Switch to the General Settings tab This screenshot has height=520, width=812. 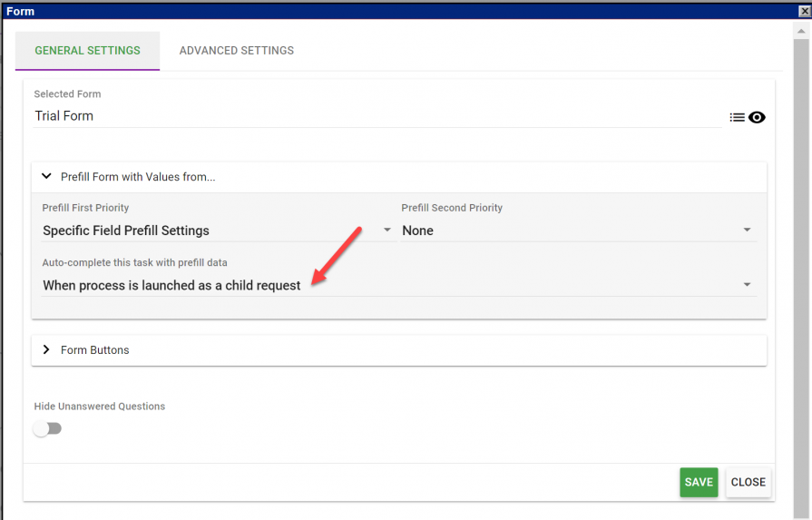[87, 51]
